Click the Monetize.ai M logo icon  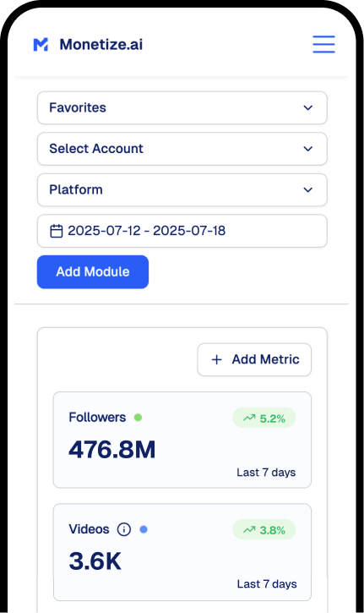click(x=41, y=45)
